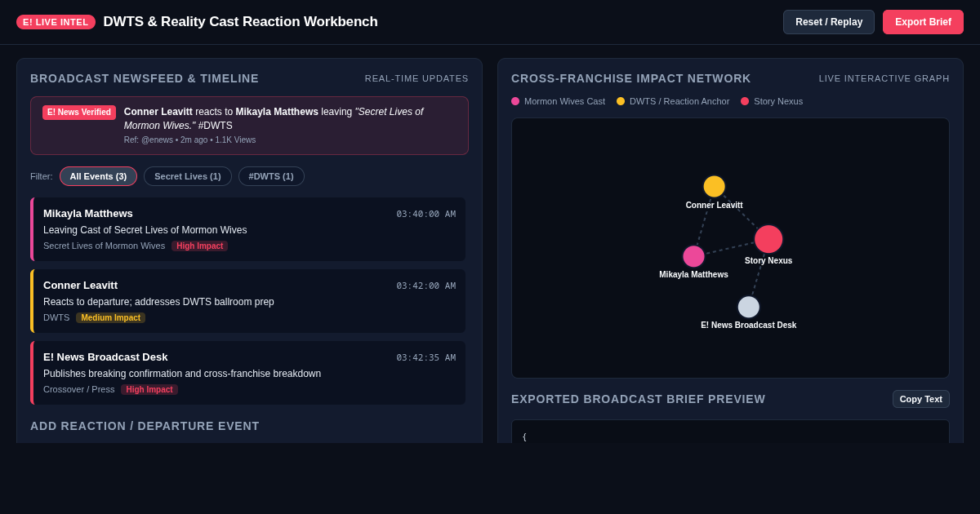Select the Story Nexus graph node
This screenshot has width=980, height=514.
click(x=768, y=239)
